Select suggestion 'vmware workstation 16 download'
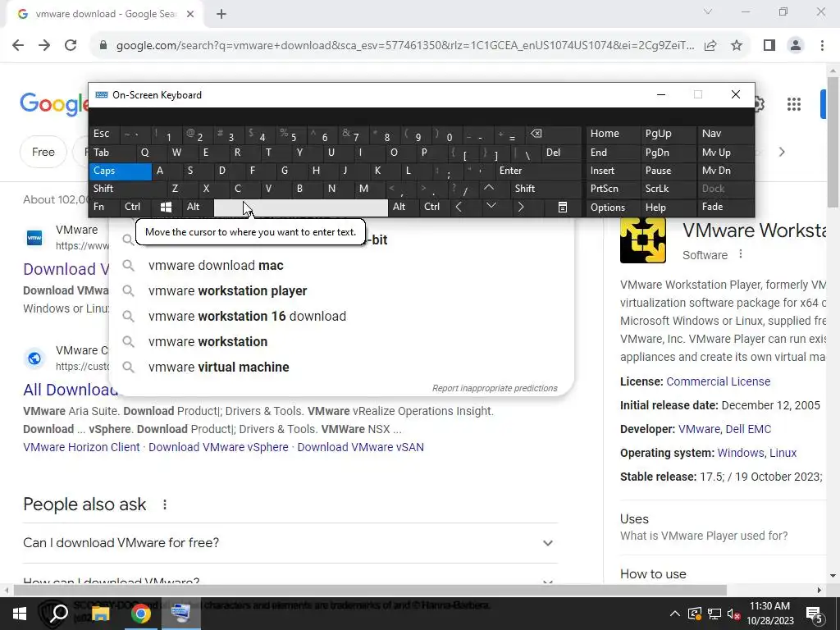The image size is (840, 630). tap(341, 316)
